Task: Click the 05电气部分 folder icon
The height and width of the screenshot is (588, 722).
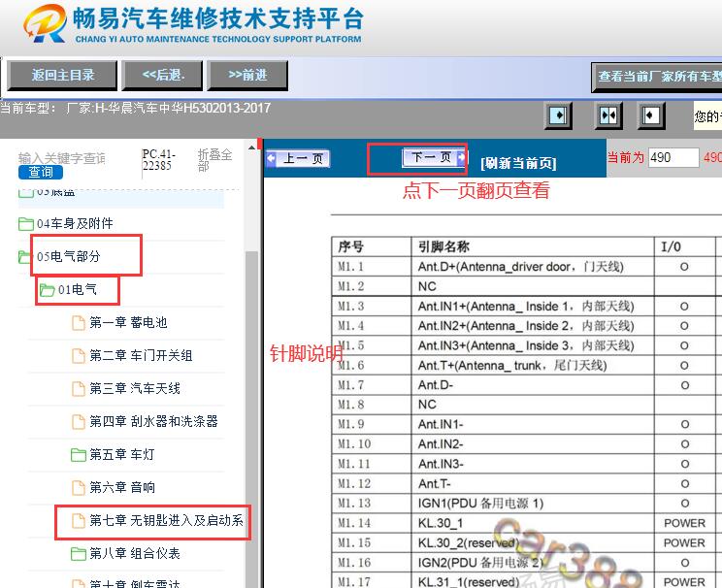Action: point(24,257)
